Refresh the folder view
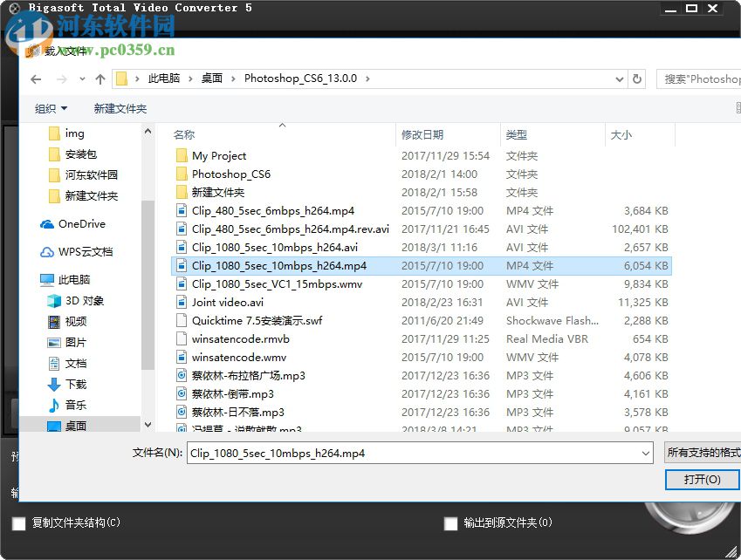Viewport: 741px width, 560px height. 637,79
